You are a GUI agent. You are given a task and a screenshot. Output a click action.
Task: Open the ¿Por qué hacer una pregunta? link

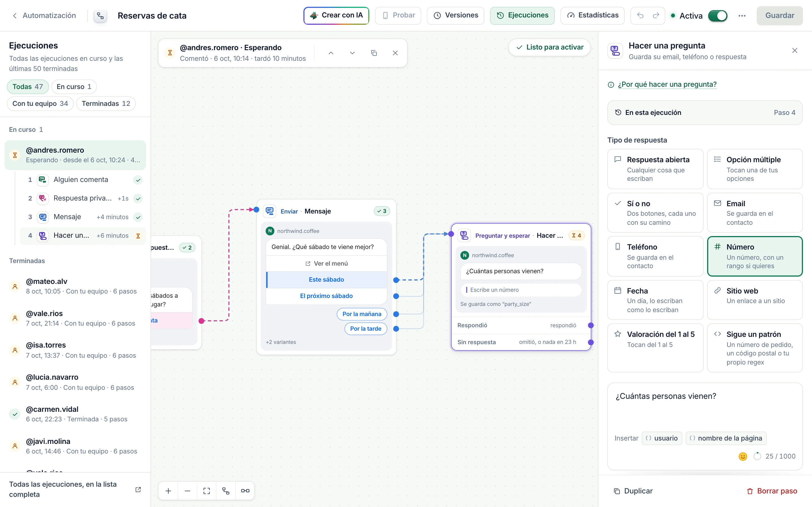(667, 84)
